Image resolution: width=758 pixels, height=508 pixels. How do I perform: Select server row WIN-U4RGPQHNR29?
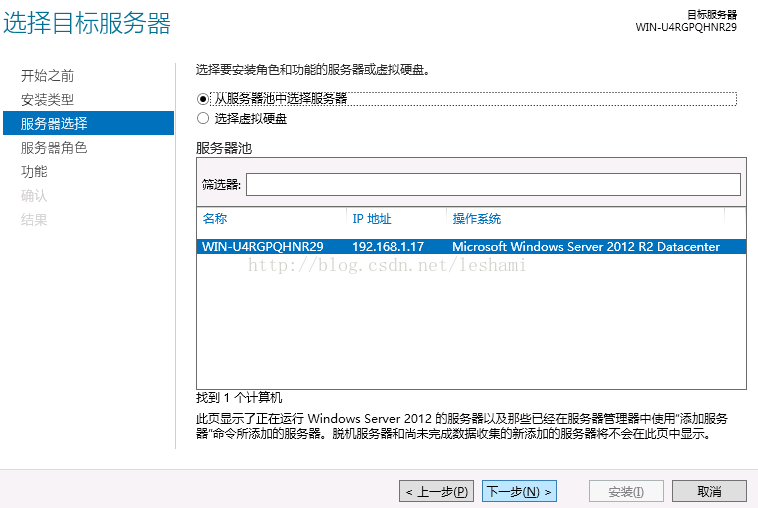(471, 247)
